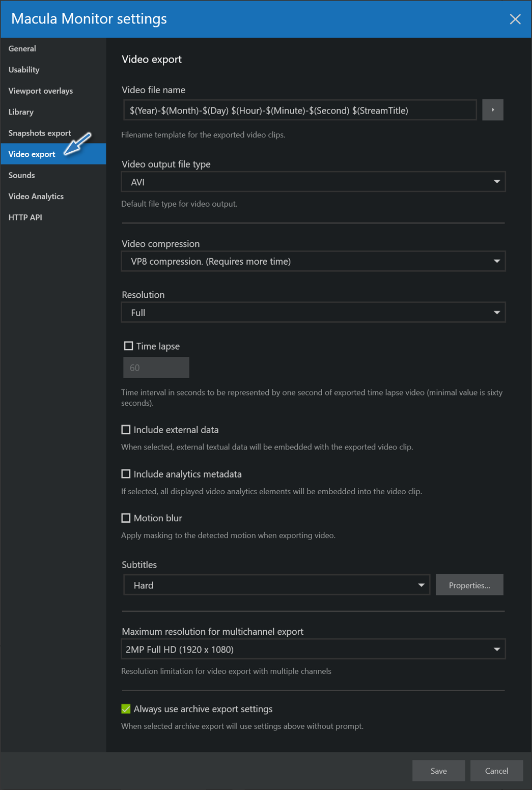The width and height of the screenshot is (532, 790).
Task: Open the Usability settings page
Action: [x=53, y=70]
